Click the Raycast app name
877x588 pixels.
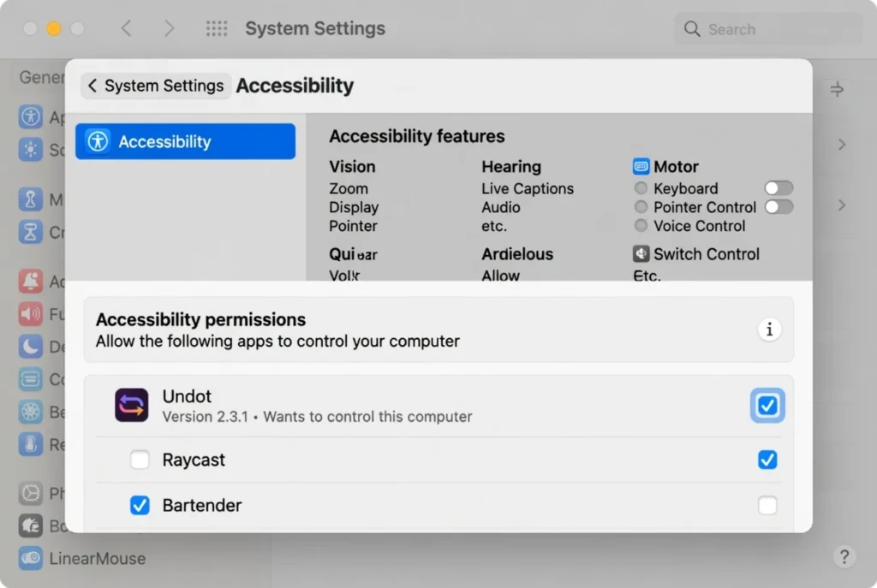coord(194,460)
